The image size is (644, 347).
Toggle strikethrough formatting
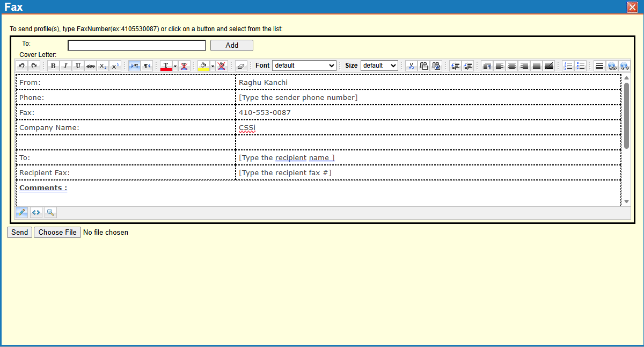[91, 66]
